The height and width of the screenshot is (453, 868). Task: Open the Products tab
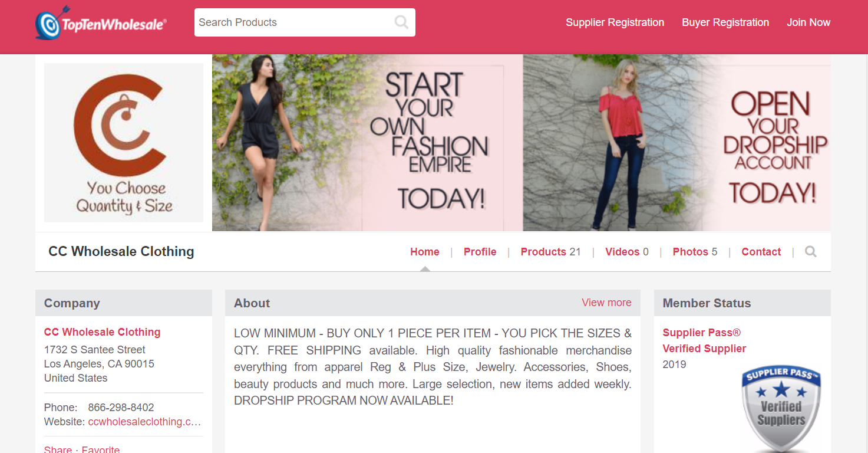click(550, 252)
